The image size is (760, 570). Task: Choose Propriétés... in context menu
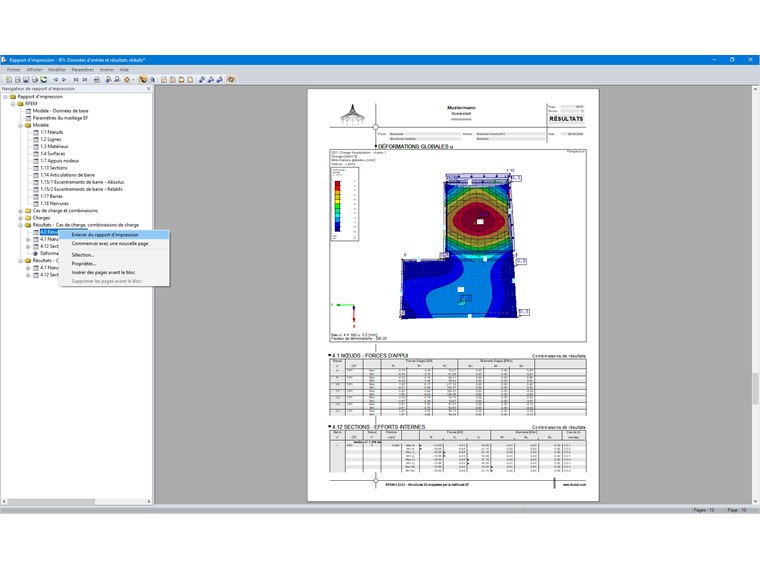click(114, 264)
